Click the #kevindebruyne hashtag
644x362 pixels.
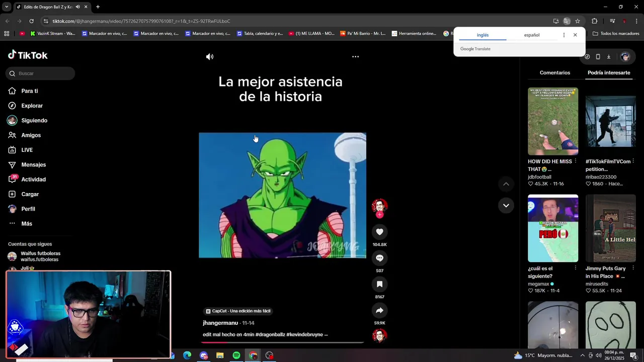coord(304,335)
